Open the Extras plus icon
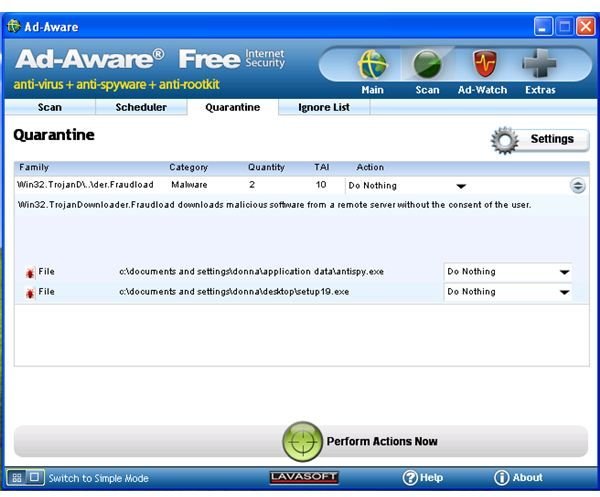Screen dimensions: 600x497 click(x=540, y=63)
